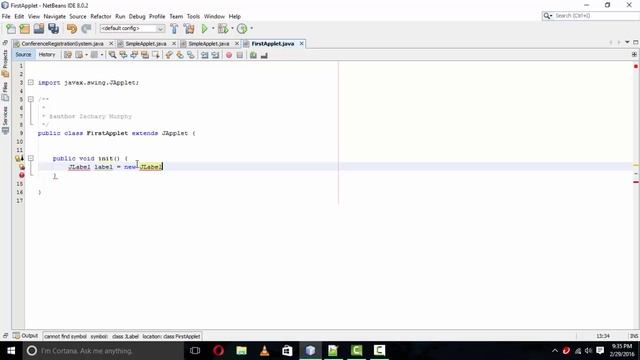
Task: Open the dropdown arrow beside Profile Project
Action: (251, 29)
